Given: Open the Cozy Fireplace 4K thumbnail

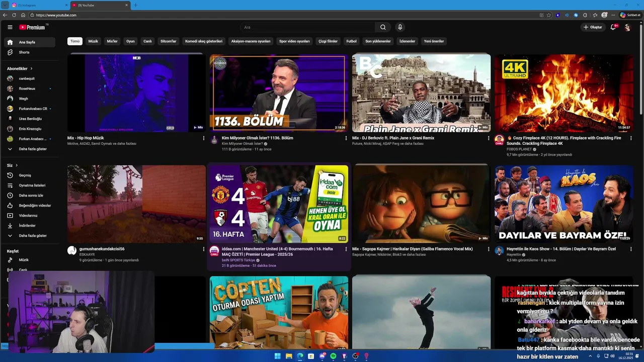Looking at the screenshot, I should (x=564, y=93).
